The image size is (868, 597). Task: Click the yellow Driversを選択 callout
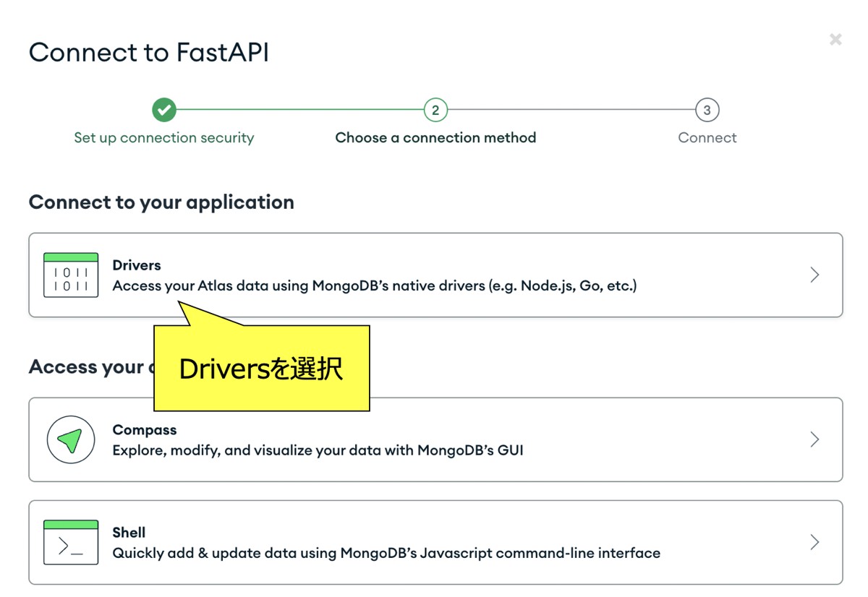point(261,369)
